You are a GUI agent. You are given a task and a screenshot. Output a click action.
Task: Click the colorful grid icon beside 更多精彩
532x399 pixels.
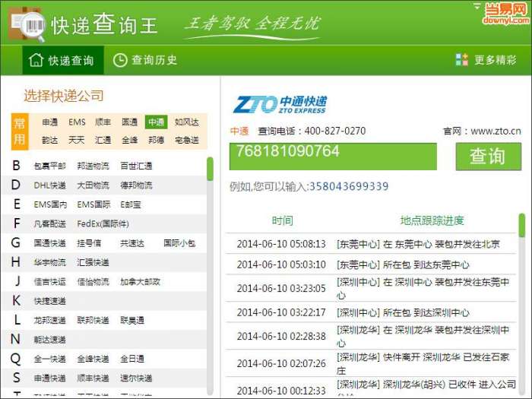(462, 60)
